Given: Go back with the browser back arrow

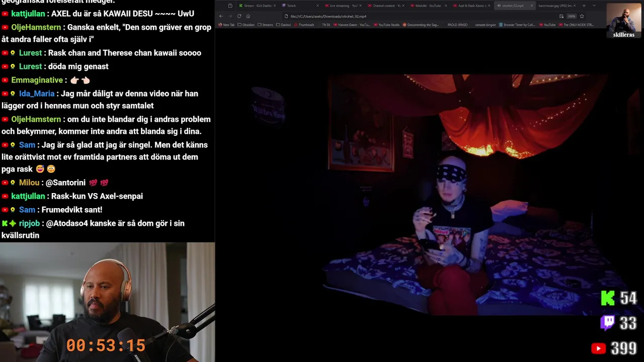Looking at the screenshot, I should coord(221,16).
